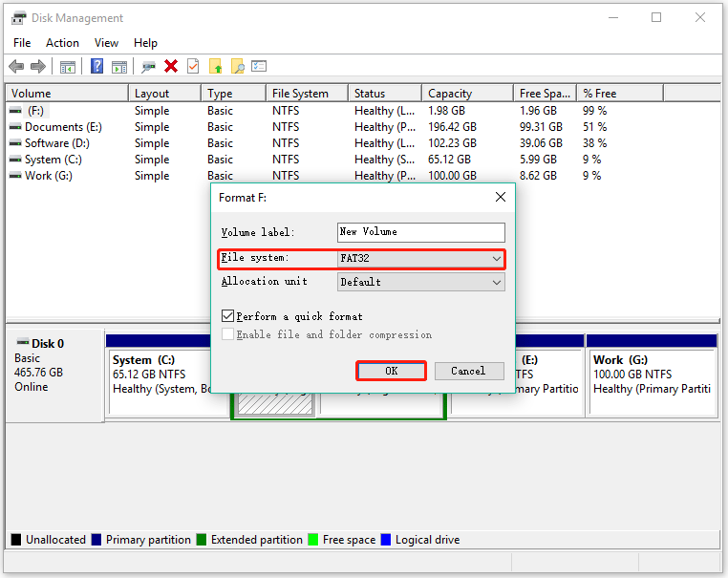Viewport: 728px width, 578px height.
Task: Click the Disk Management title bar icon
Action: [x=19, y=18]
